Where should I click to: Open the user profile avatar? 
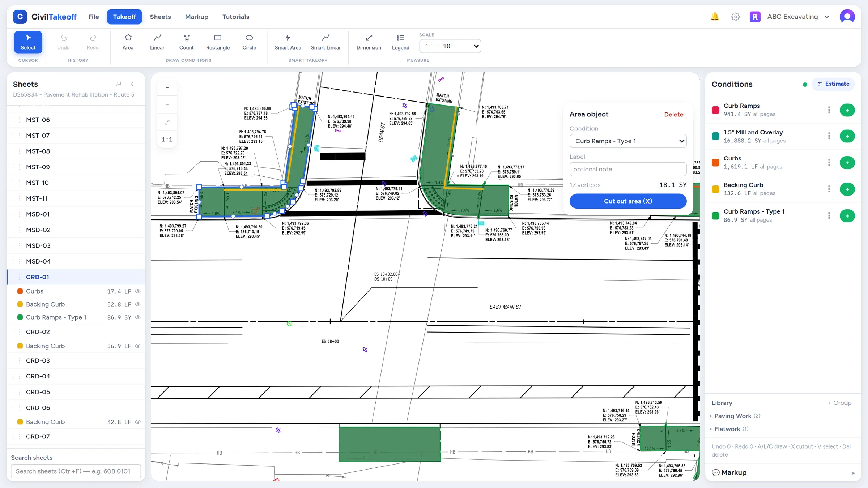point(847,17)
